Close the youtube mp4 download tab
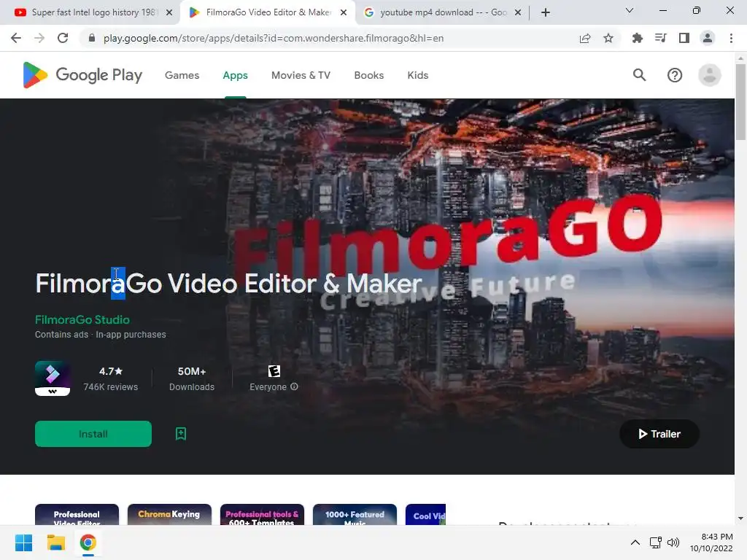747x560 pixels. [x=518, y=12]
